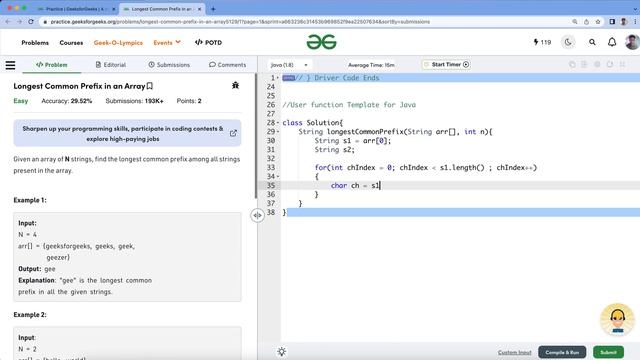Click the editor layout icon beside copy
Screen dimensions: 640x360
[584, 64]
